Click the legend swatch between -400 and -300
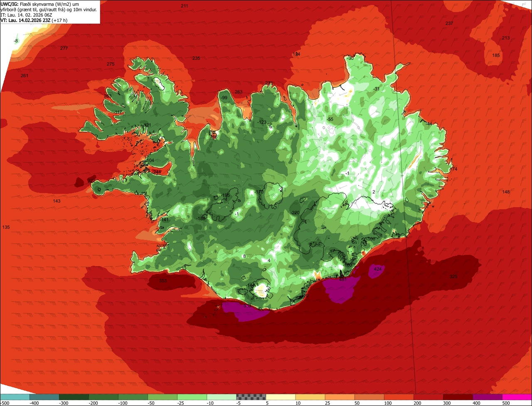Image resolution: width=532 pixels, height=406 pixels. tap(44, 397)
